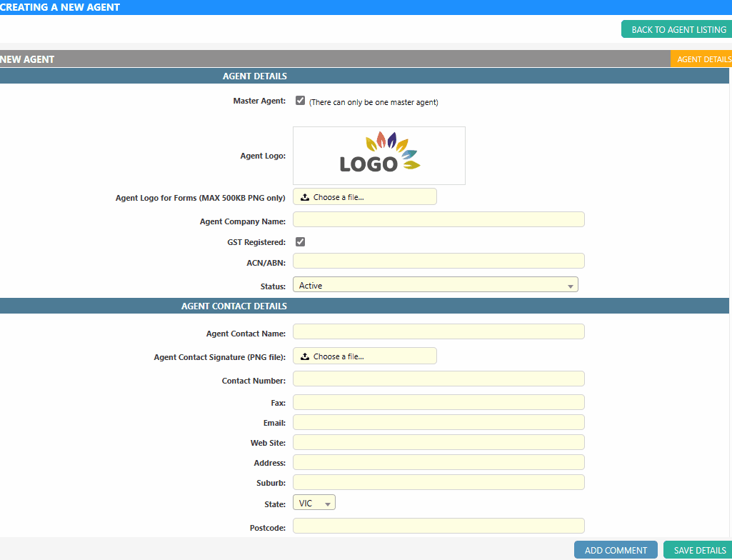Open the Status dropdown showing Active

tap(435, 286)
